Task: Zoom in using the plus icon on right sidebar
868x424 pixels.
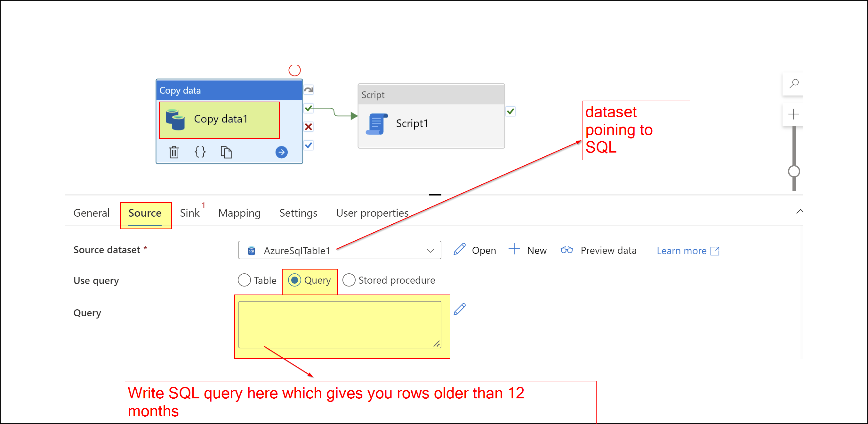Action: tap(794, 114)
